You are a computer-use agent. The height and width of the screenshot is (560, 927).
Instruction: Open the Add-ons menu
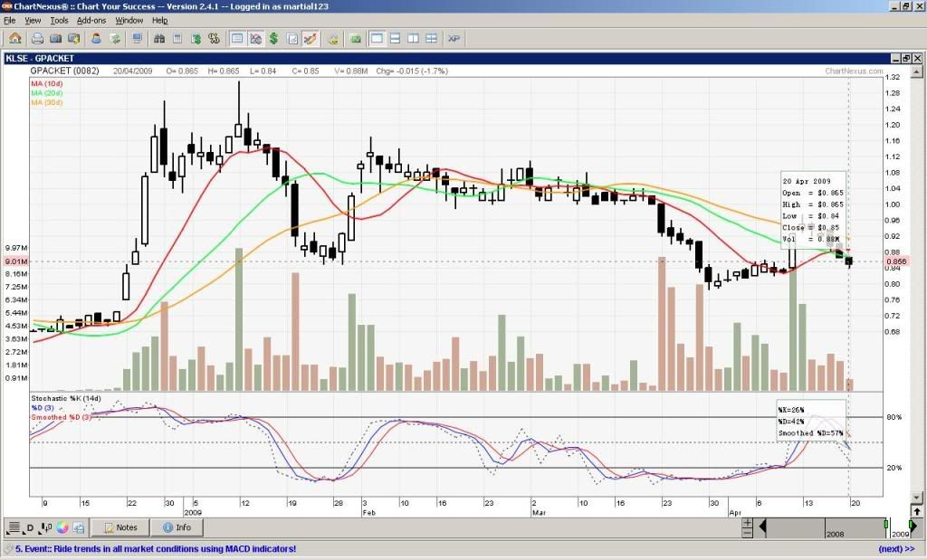click(91, 20)
